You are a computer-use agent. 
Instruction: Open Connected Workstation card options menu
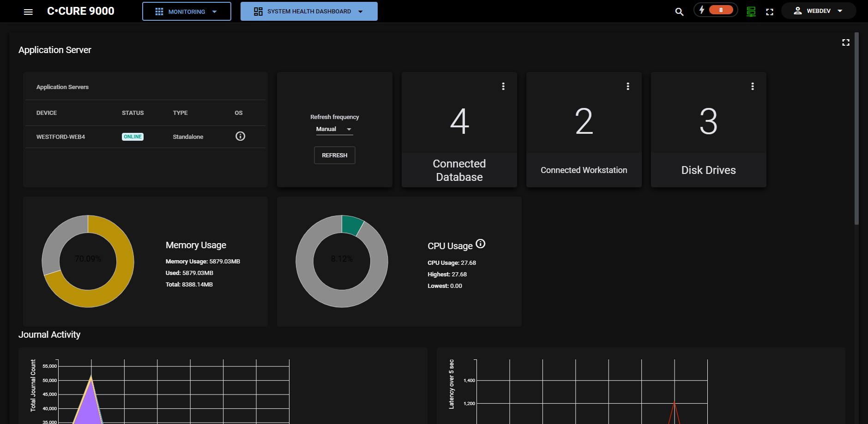[628, 86]
